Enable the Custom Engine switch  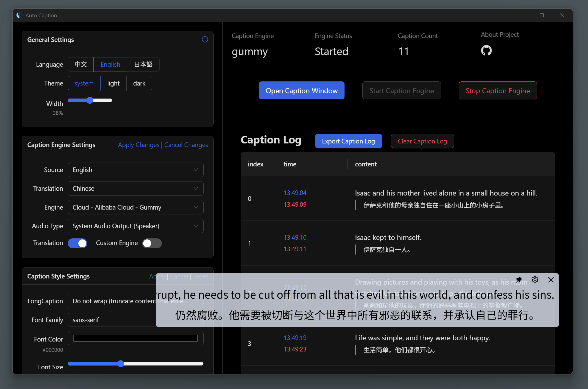point(152,243)
